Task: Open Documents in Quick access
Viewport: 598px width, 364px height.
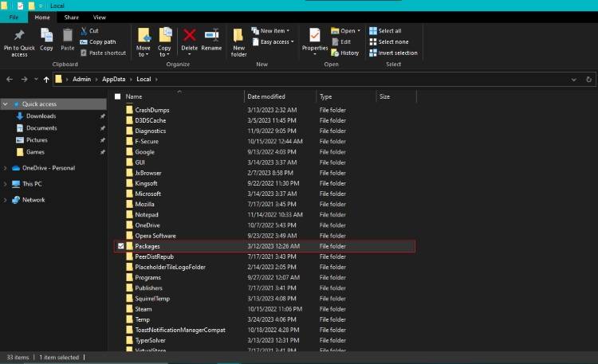Action: point(41,128)
